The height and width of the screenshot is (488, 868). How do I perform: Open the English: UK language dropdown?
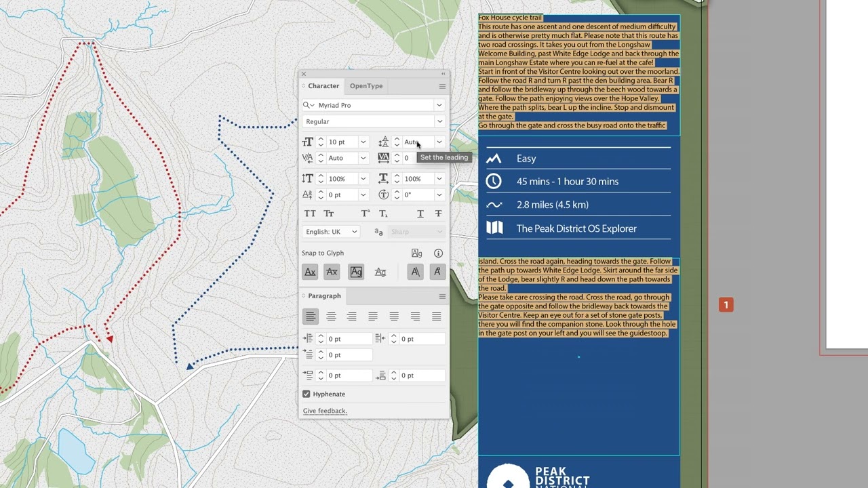click(331, 232)
